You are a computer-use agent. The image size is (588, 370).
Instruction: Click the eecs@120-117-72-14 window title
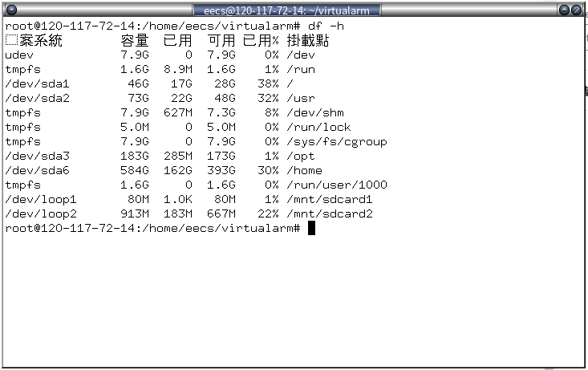(x=287, y=10)
